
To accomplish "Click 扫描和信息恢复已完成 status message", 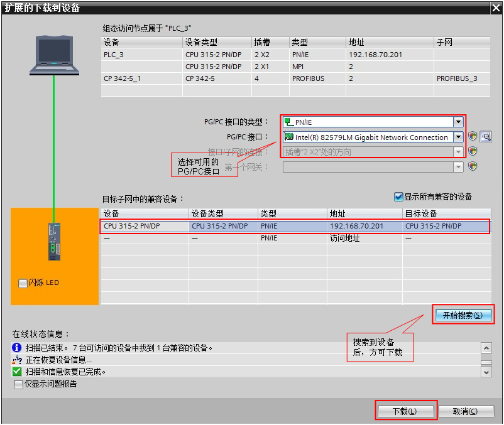I will [x=65, y=372].
